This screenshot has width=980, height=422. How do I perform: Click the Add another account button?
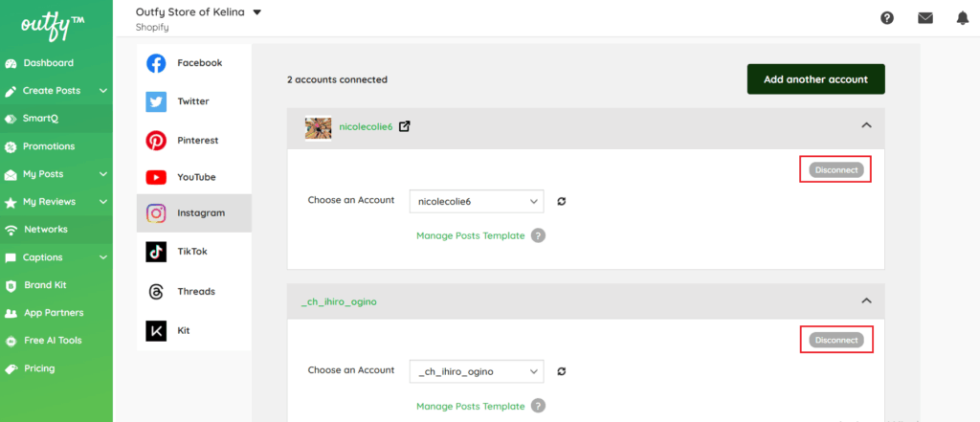(x=815, y=79)
